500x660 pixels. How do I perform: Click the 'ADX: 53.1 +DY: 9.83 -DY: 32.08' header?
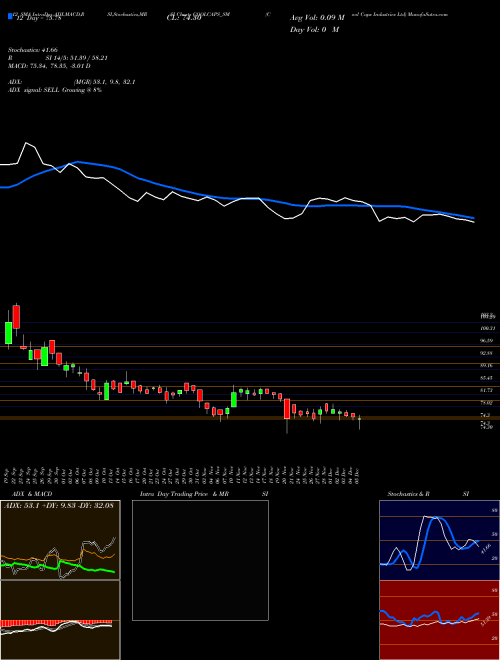pyautogui.click(x=59, y=506)
